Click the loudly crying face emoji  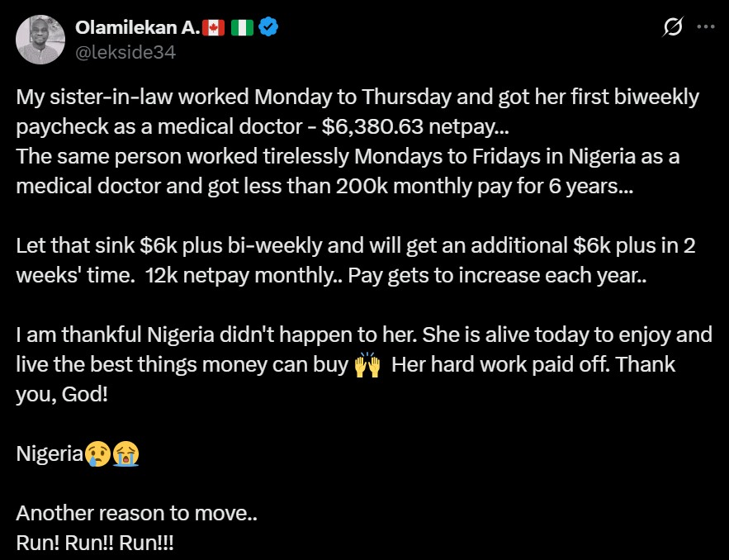tap(125, 453)
